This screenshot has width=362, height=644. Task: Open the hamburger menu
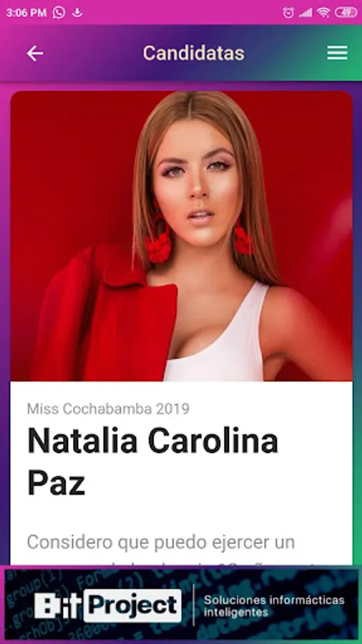[x=338, y=53]
